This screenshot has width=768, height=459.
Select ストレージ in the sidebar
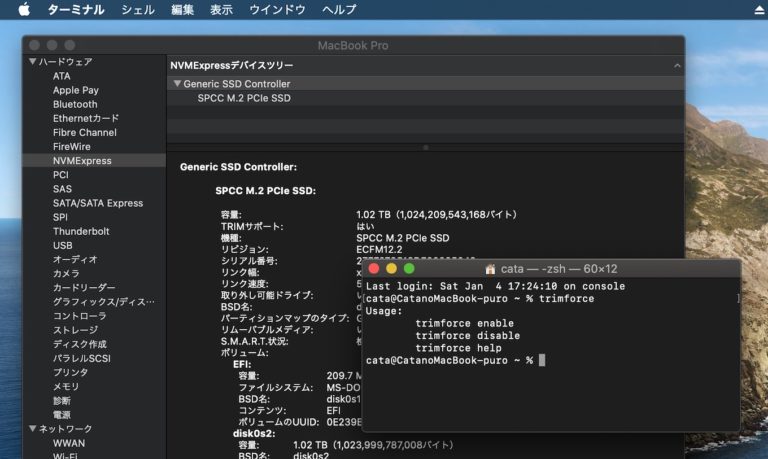click(x=75, y=329)
